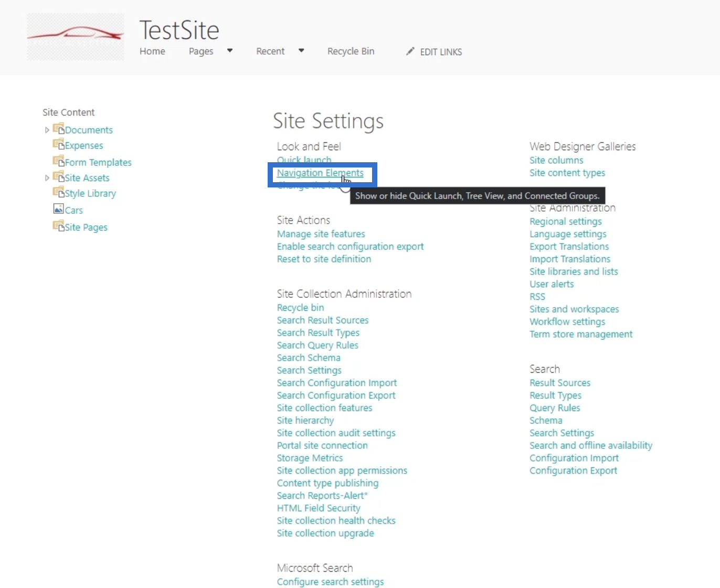Open Site Pages in Site Content tree
The image size is (720, 588).
click(86, 227)
